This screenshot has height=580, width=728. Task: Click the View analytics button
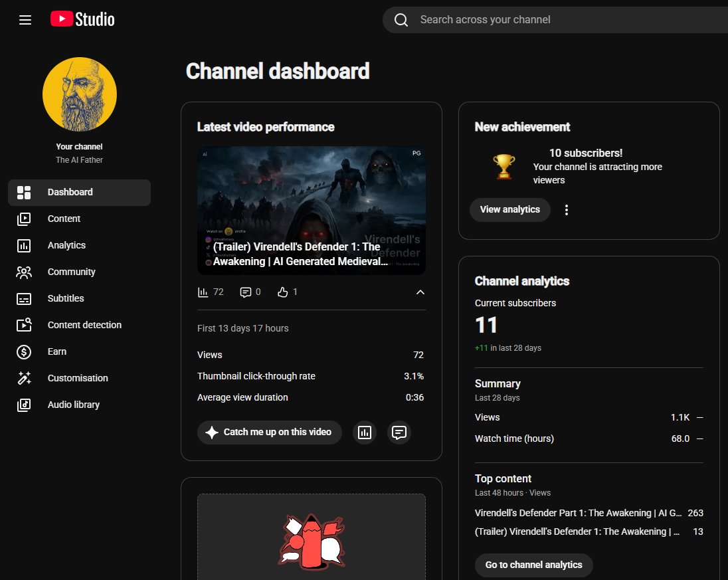coord(509,210)
